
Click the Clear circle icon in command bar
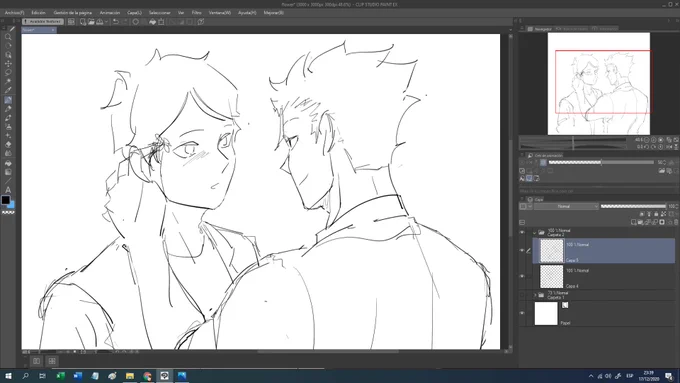click(x=136, y=22)
